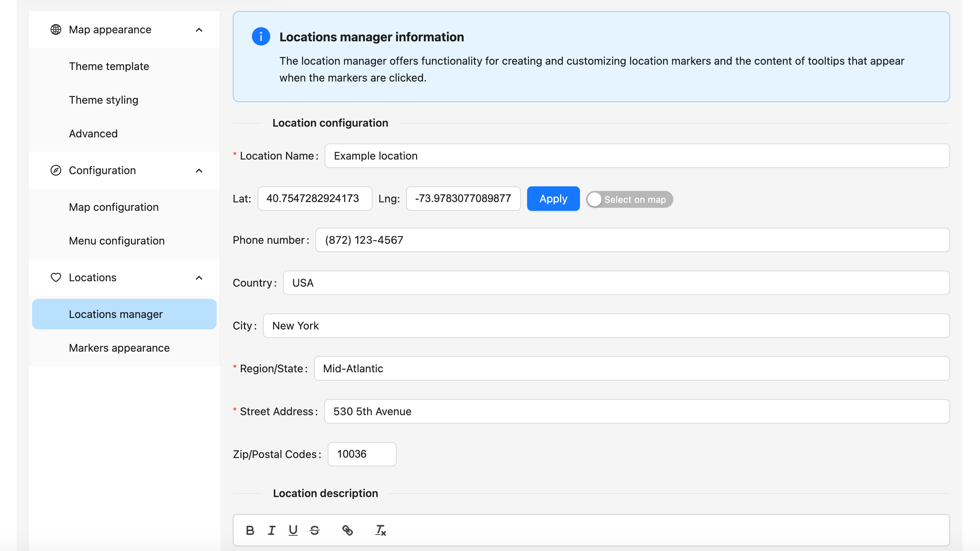
Task: Apply strikethrough formatting icon
Action: [315, 530]
